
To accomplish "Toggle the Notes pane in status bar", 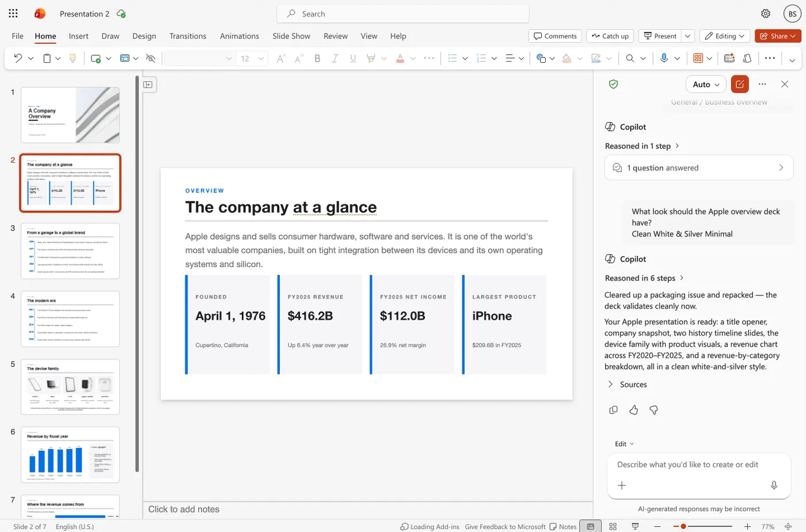I will 563,526.
